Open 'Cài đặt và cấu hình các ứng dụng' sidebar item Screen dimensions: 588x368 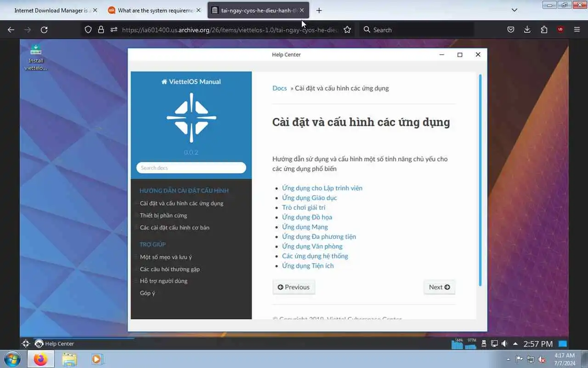[181, 203]
